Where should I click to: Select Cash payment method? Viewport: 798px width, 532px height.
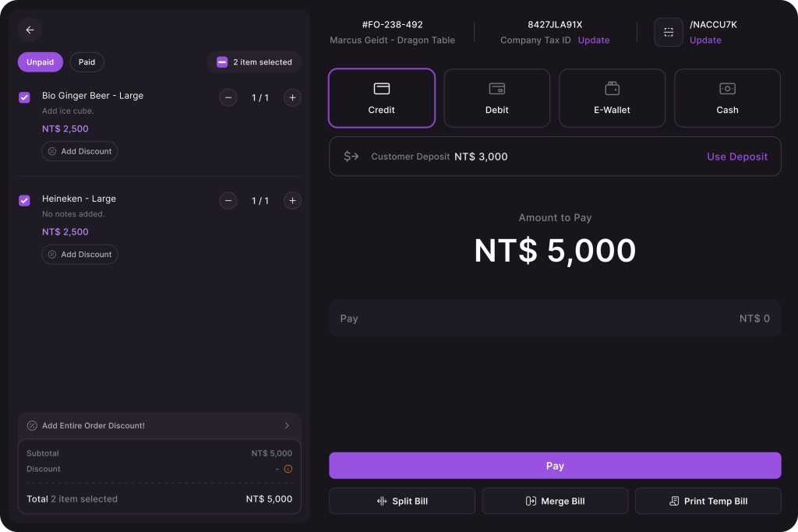727,98
